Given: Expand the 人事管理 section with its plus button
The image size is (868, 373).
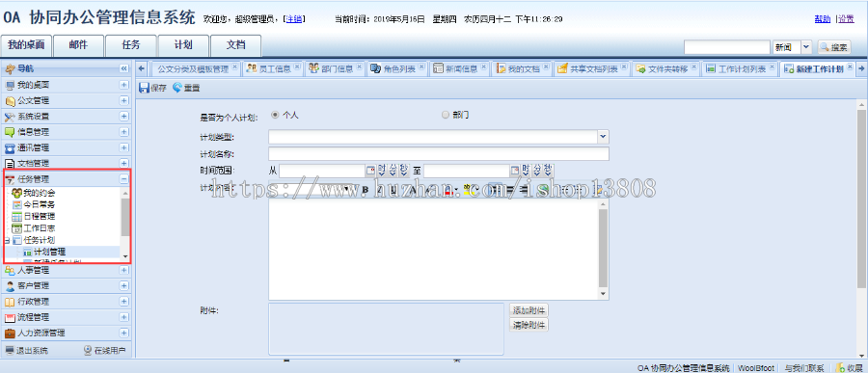Looking at the screenshot, I should [x=124, y=271].
